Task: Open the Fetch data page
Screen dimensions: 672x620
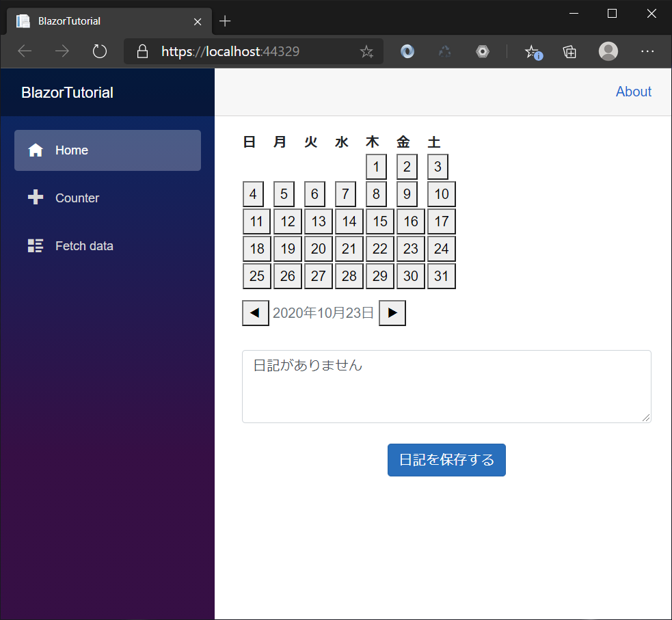Action: pyautogui.click(x=107, y=246)
